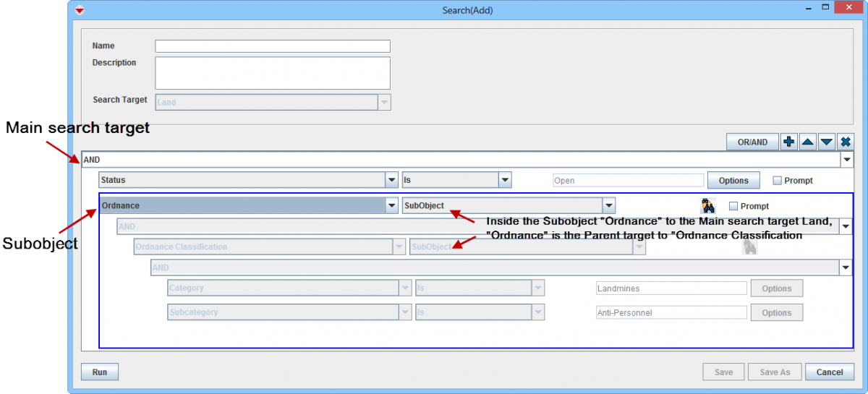Screen dimensions: 868x394
Task: Click the application icon in title bar
Action: click(80, 10)
